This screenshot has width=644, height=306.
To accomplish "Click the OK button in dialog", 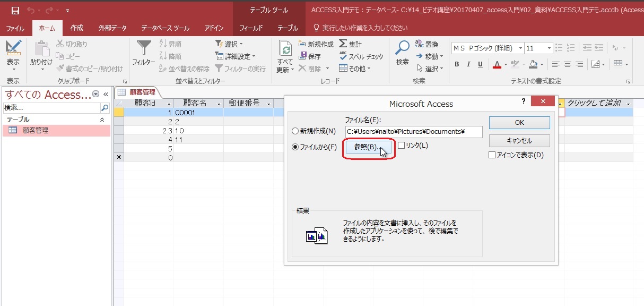I will [x=519, y=122].
